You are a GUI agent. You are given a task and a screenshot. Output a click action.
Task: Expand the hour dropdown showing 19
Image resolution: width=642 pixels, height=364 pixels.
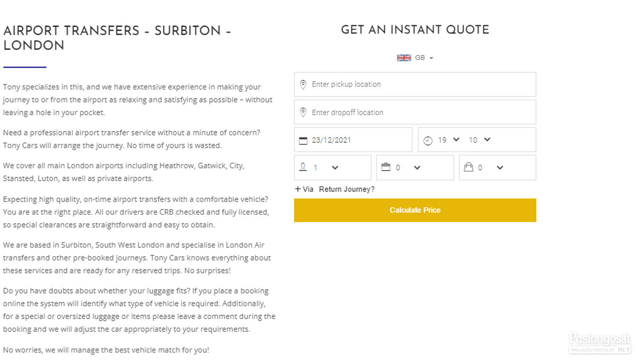449,140
